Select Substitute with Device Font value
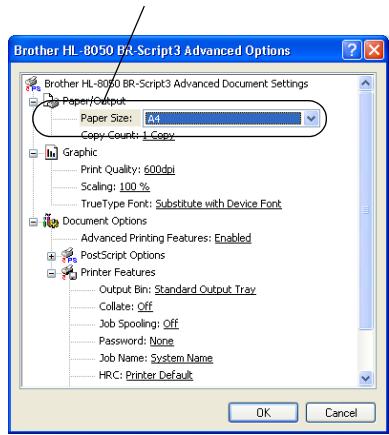389x435 pixels. [219, 204]
